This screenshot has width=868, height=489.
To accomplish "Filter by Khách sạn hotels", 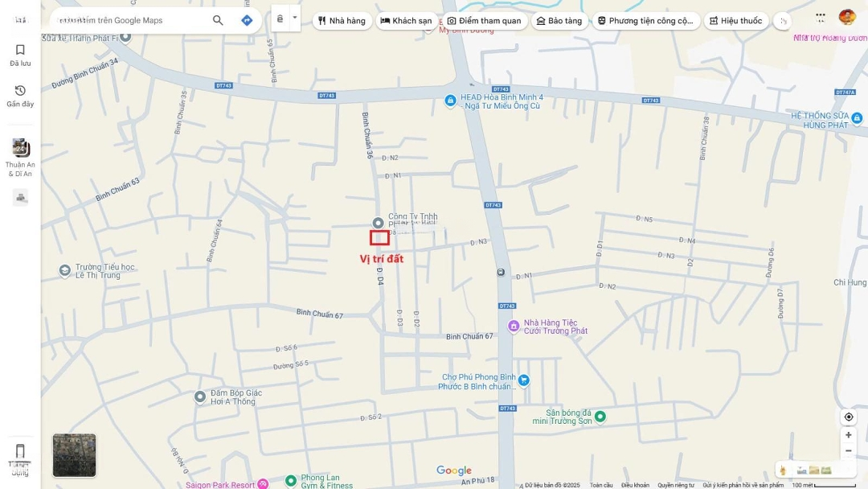I will tap(406, 21).
